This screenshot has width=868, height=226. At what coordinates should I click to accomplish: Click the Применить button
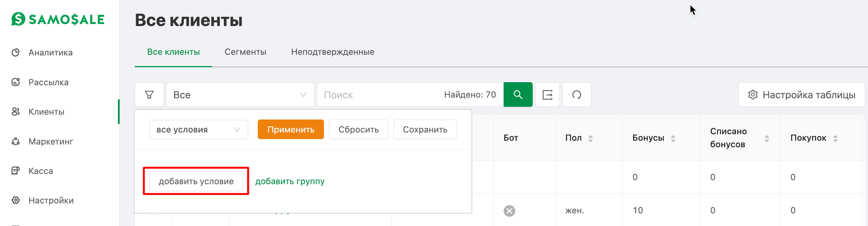click(291, 129)
